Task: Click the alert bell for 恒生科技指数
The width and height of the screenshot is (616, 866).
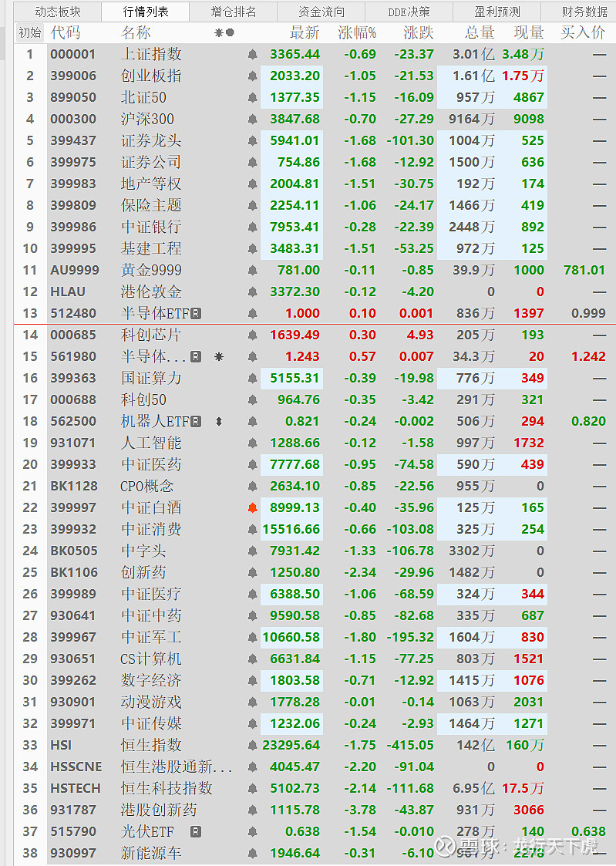Action: [252, 789]
